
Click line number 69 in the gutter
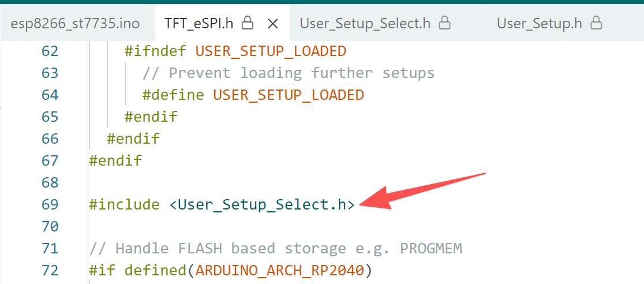coord(50,205)
